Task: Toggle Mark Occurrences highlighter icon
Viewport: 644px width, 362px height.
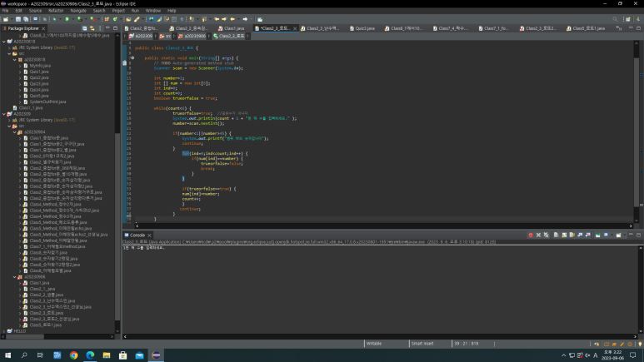Action: point(159,19)
